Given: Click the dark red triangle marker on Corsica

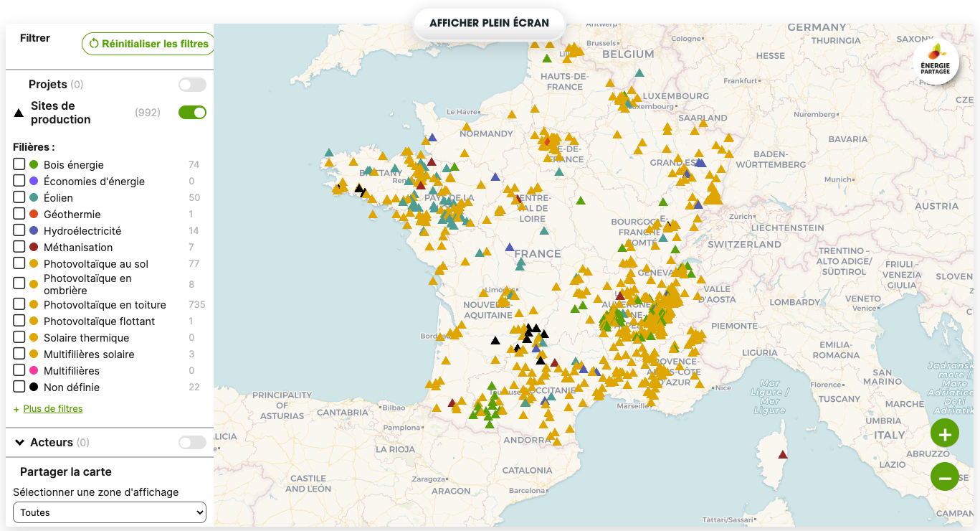Looking at the screenshot, I should click(x=783, y=454).
